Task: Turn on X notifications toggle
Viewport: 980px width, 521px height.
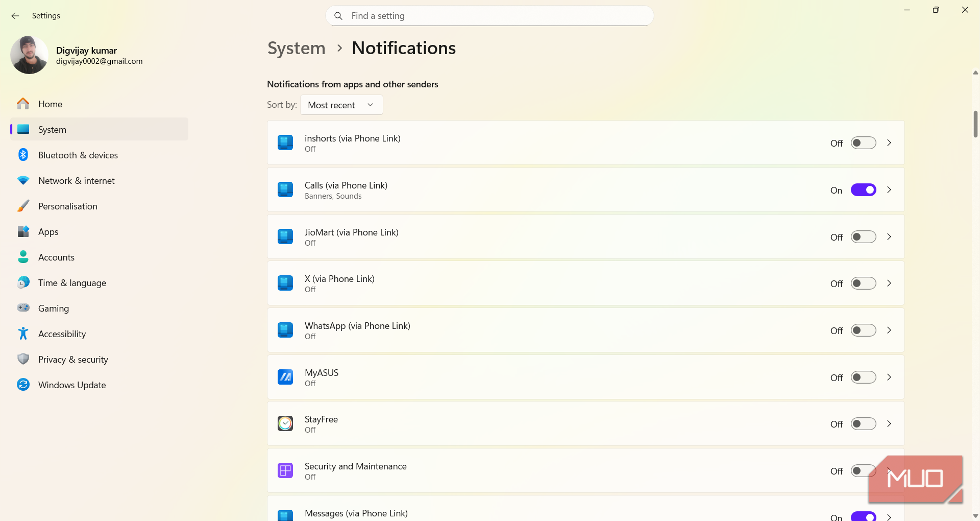Action: pyautogui.click(x=863, y=283)
